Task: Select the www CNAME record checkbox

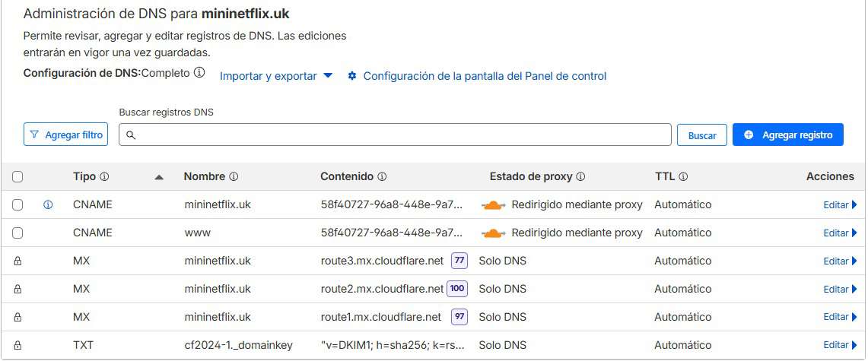Action: point(17,233)
